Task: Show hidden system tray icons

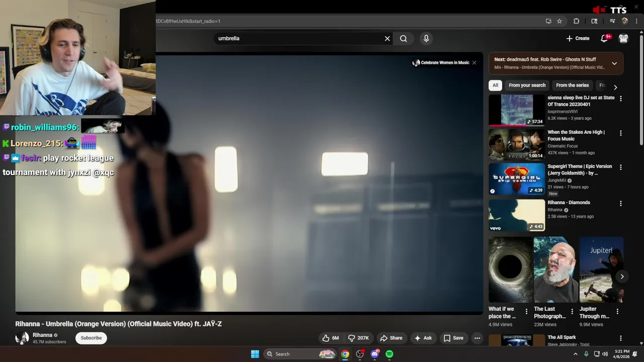Action: [576, 354]
